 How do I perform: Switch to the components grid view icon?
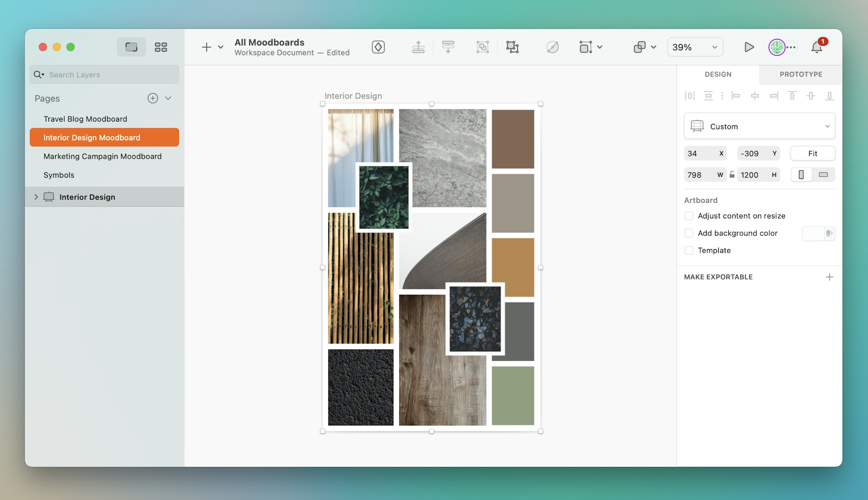[161, 47]
